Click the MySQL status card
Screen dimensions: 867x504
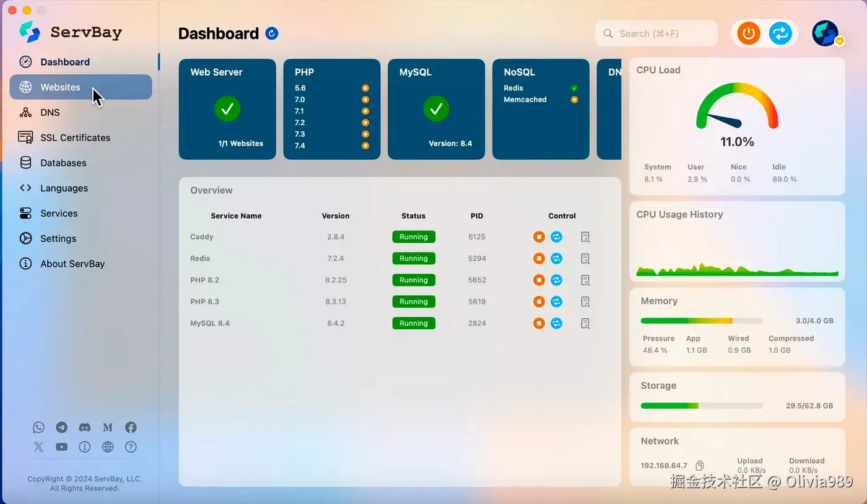click(x=436, y=109)
